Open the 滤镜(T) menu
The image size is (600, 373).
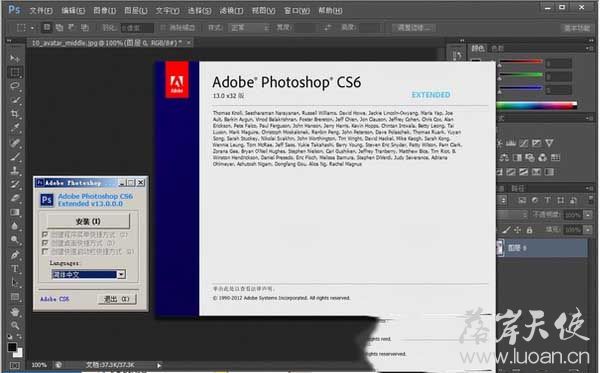(231, 11)
